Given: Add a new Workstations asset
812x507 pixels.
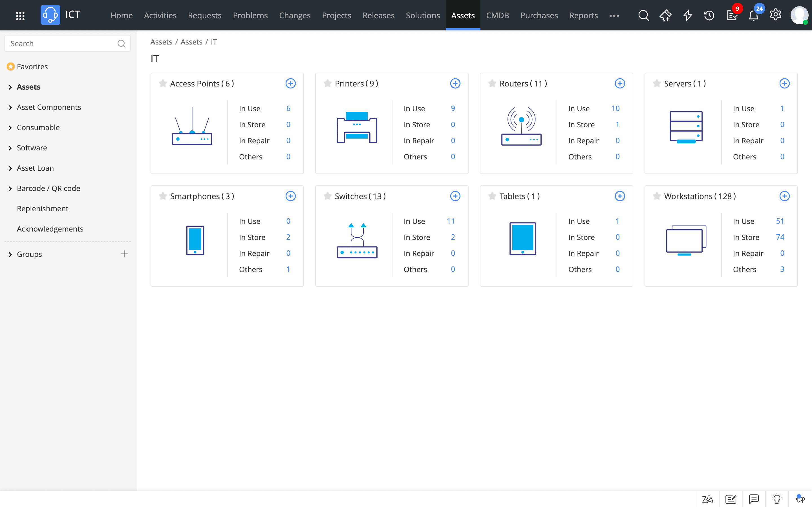Looking at the screenshot, I should coord(784,196).
